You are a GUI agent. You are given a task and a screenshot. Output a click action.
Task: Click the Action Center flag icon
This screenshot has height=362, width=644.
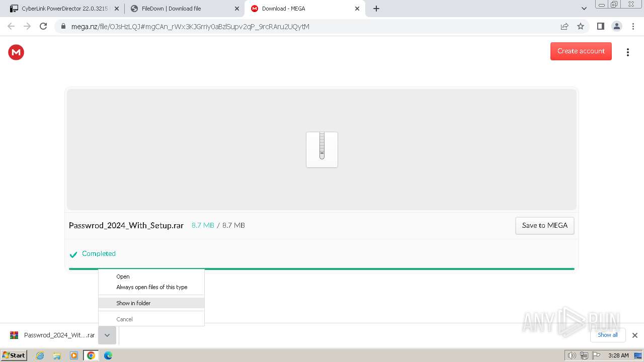(x=596, y=355)
